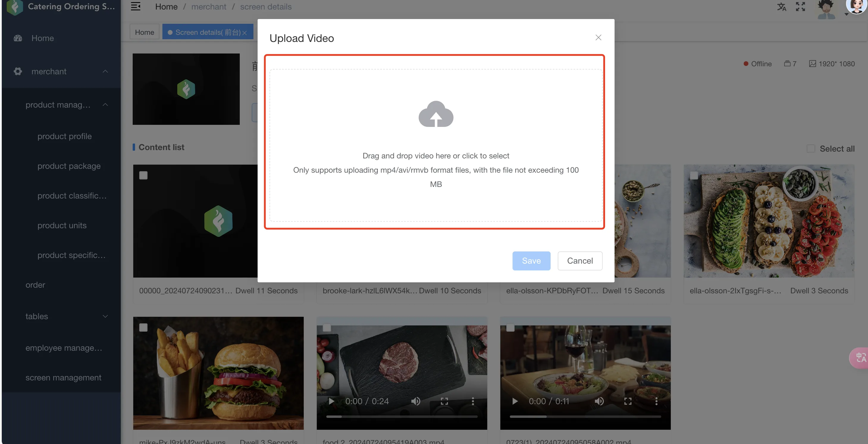Click the Offline status indicator
The height and width of the screenshot is (444, 868).
757,64
